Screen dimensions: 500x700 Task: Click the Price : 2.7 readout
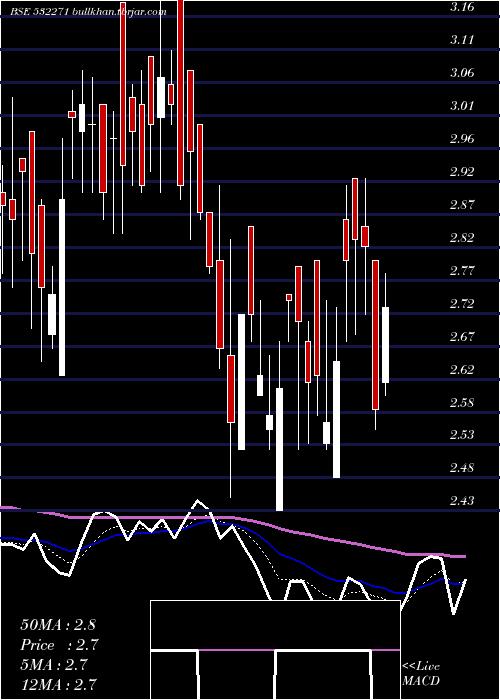pyautogui.click(x=59, y=645)
